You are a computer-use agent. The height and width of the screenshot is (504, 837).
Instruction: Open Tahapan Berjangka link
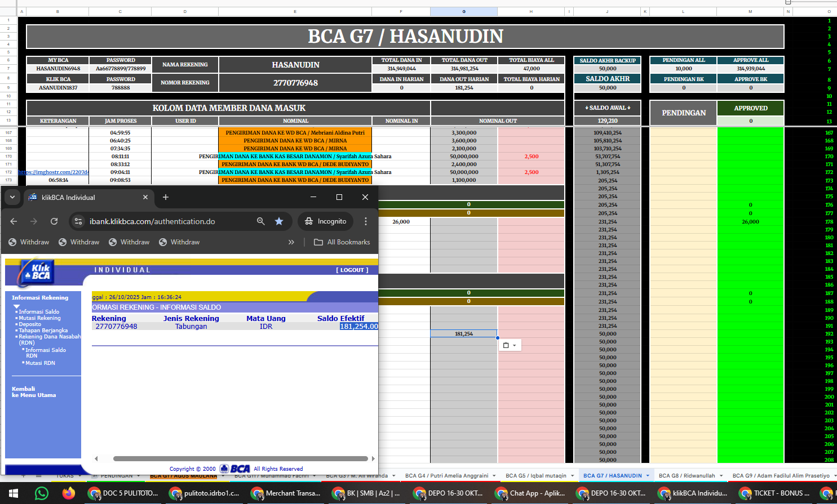coord(43,331)
